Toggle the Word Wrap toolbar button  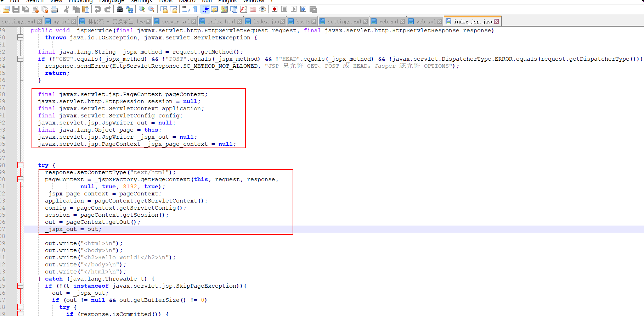click(x=186, y=9)
